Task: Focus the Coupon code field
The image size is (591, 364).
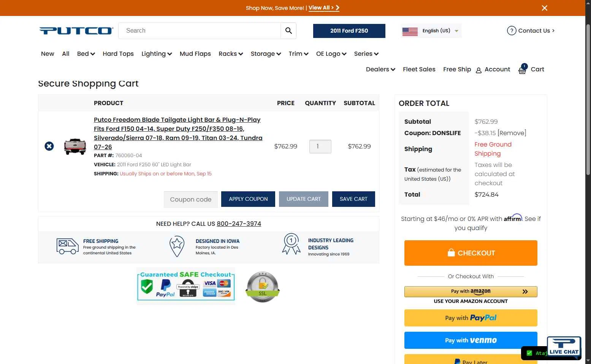Action: 191,199
